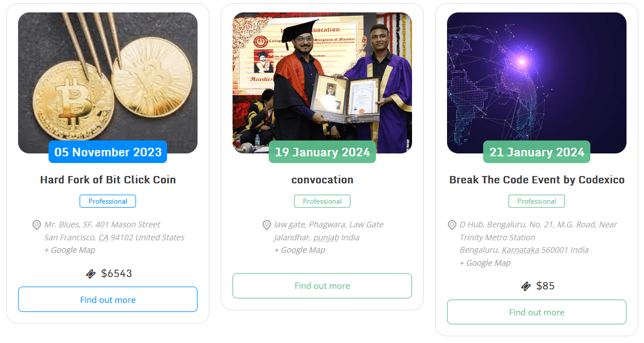The width and height of the screenshot is (644, 343).
Task: Click the location pin icon beside Mr. Blues address
Action: pos(37,225)
